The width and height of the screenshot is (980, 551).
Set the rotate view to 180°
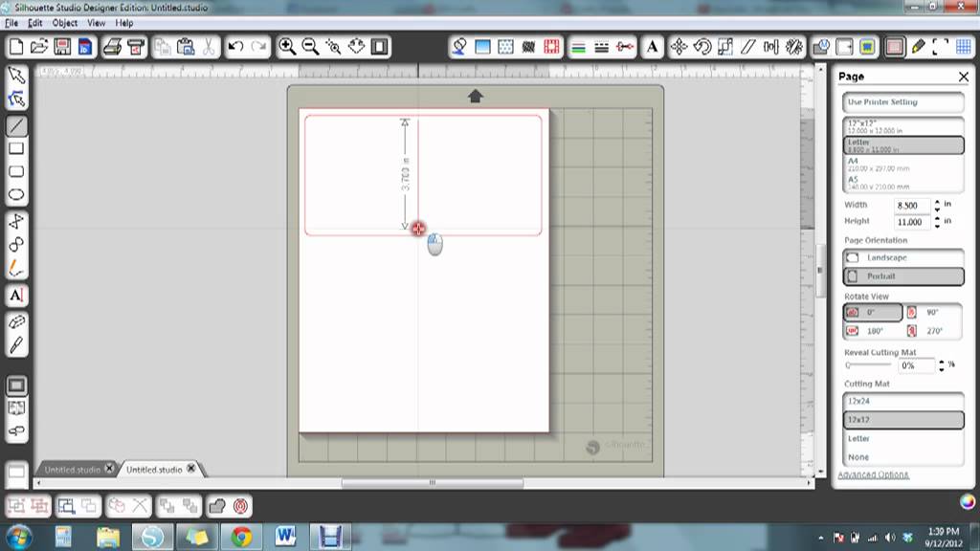coord(873,330)
